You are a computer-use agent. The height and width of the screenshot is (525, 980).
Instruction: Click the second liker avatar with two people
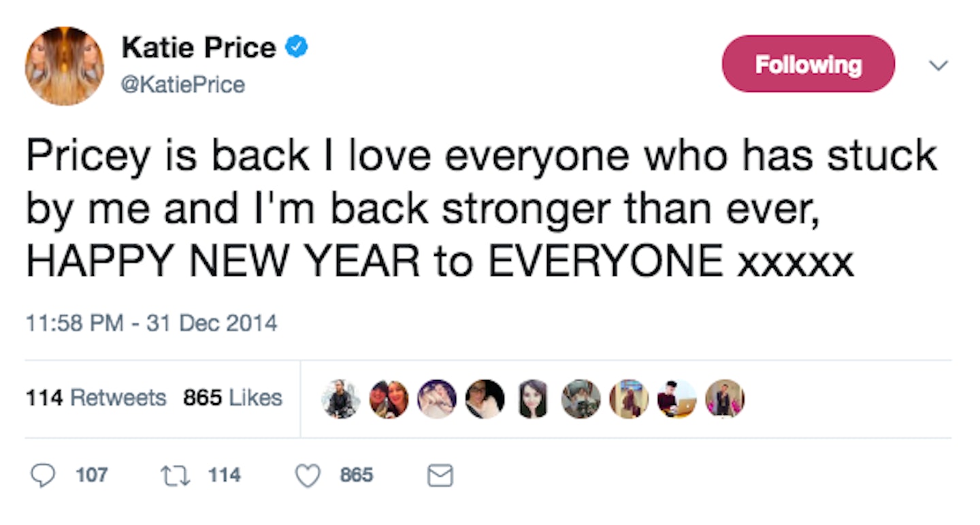coord(389,399)
